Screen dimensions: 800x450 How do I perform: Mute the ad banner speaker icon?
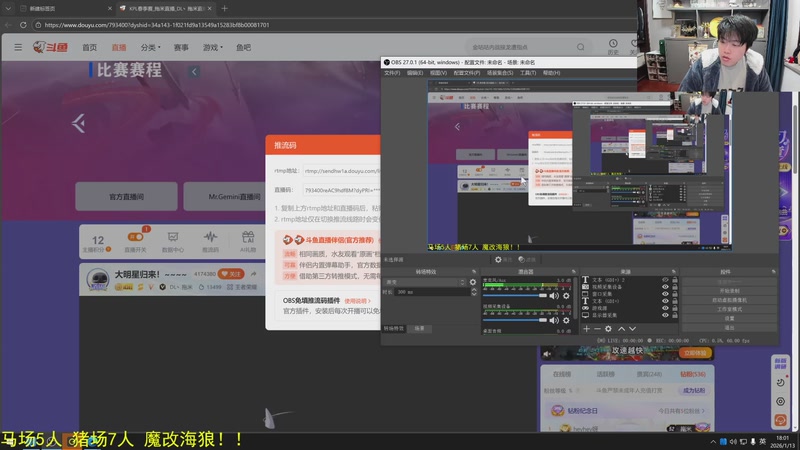click(547, 354)
